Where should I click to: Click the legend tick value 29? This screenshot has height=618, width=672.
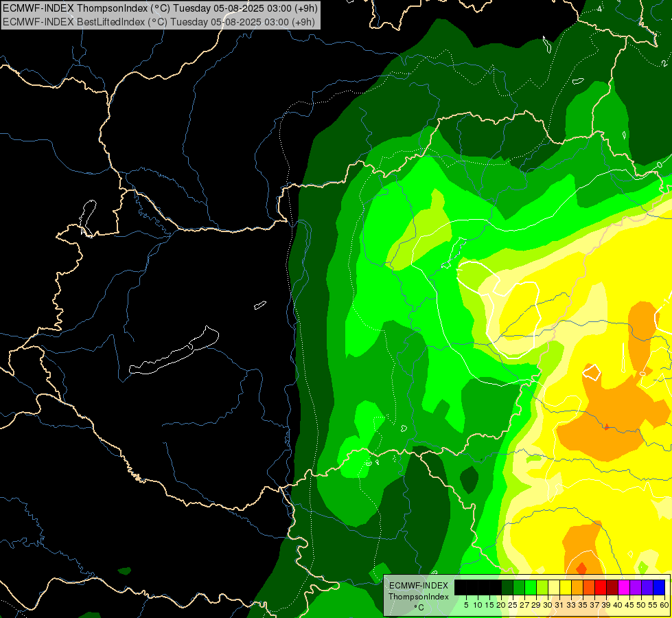coord(536,605)
